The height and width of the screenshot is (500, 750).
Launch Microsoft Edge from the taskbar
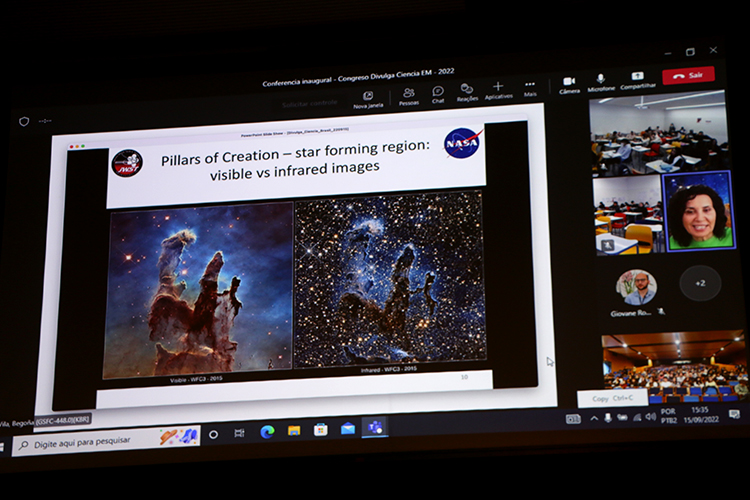[267, 432]
